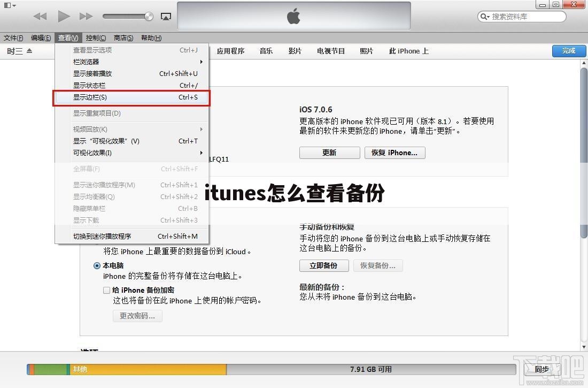Click the scrollbar up arrow
The image size is (588, 388).
click(584, 64)
